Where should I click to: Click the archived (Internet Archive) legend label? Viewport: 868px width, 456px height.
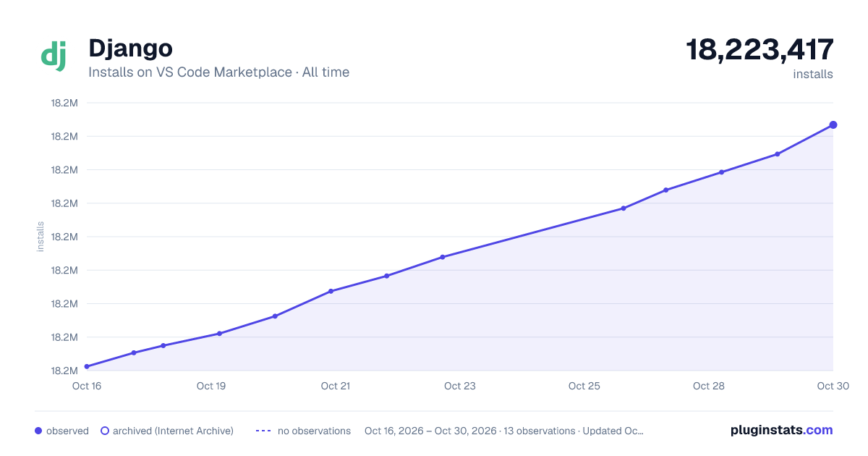pos(173,431)
